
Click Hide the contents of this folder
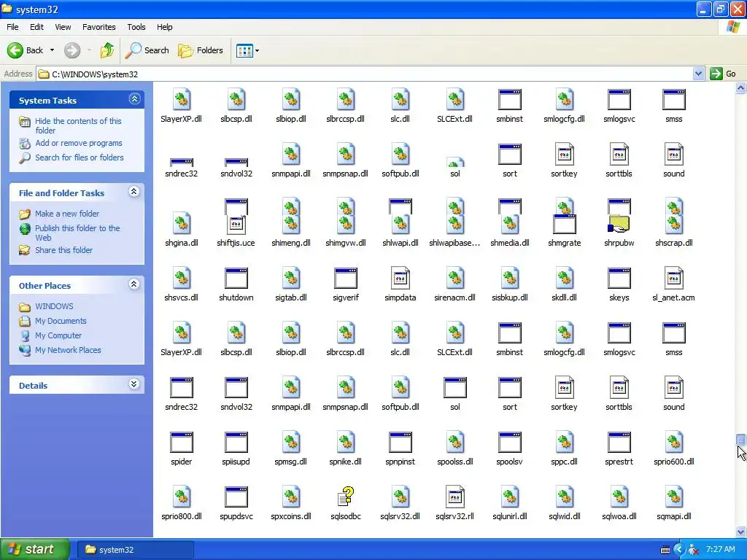point(78,125)
